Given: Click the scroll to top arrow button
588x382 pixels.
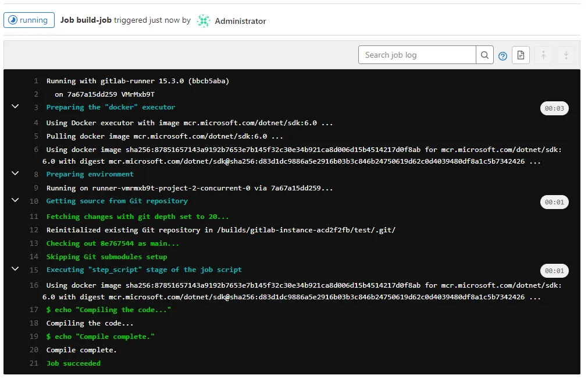Looking at the screenshot, I should click(x=543, y=55).
